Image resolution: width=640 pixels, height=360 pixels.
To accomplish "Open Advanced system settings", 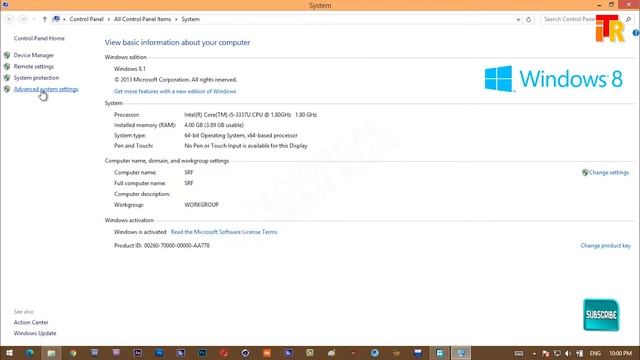I will click(x=46, y=89).
